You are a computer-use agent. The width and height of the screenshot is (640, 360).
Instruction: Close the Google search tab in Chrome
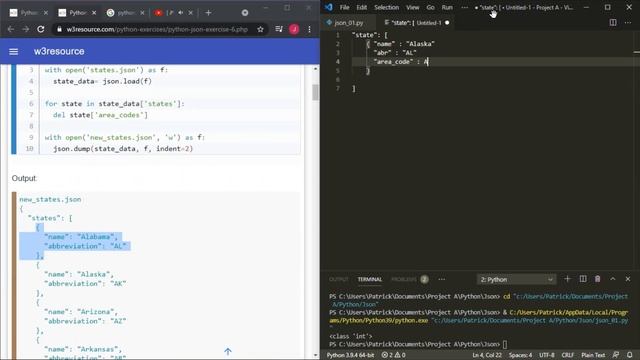(x=142, y=13)
